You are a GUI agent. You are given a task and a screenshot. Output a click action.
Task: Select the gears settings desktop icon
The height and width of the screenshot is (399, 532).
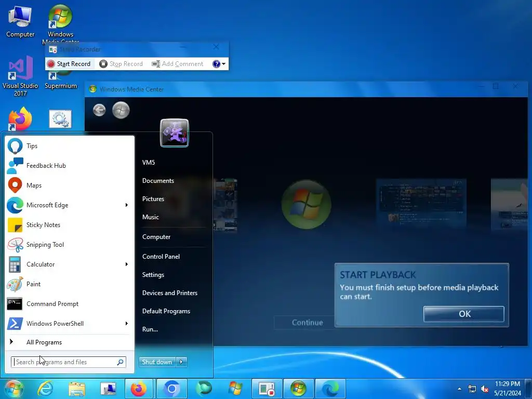(60, 119)
